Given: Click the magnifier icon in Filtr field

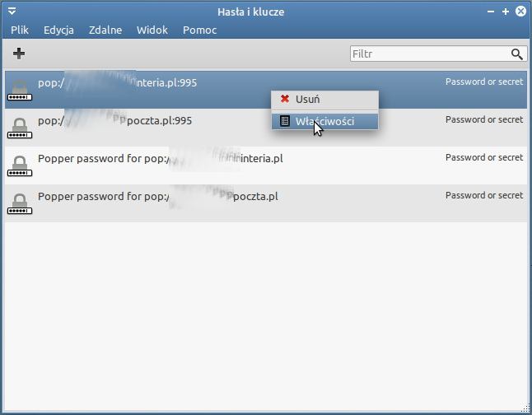Looking at the screenshot, I should pos(516,54).
